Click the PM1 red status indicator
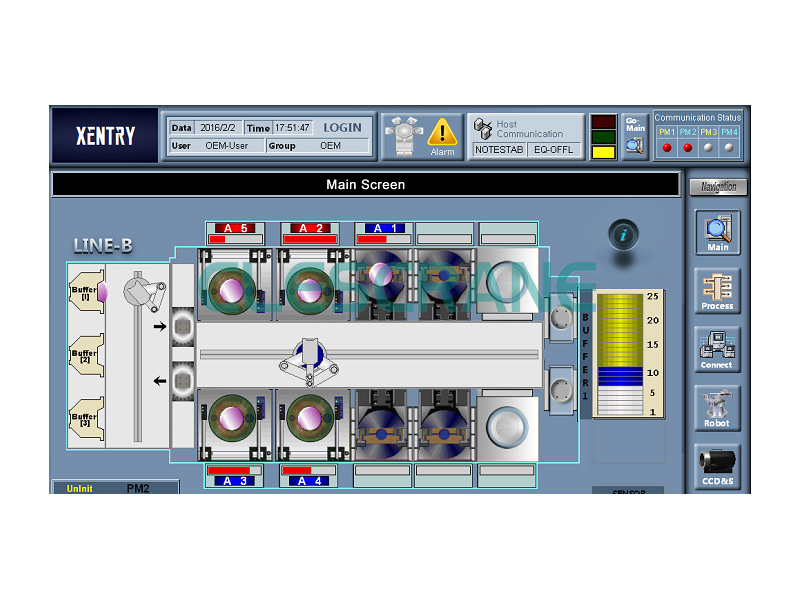This screenshot has height=600, width=800. (666, 147)
